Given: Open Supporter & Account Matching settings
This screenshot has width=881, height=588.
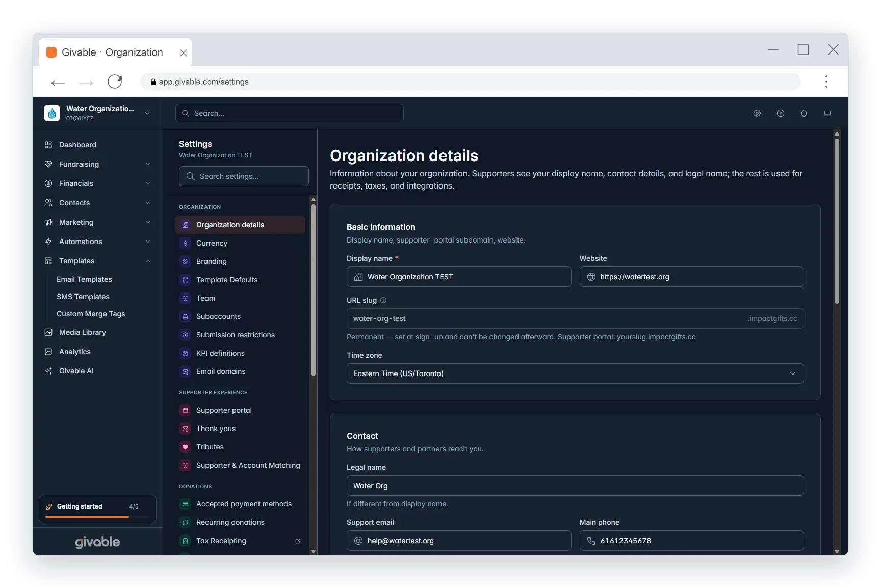Looking at the screenshot, I should tap(240, 465).
